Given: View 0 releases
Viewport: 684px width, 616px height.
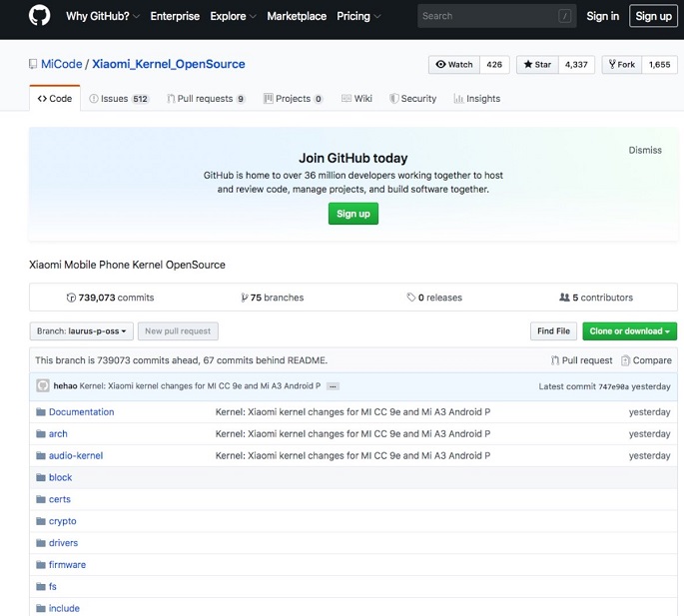Looking at the screenshot, I should point(434,298).
